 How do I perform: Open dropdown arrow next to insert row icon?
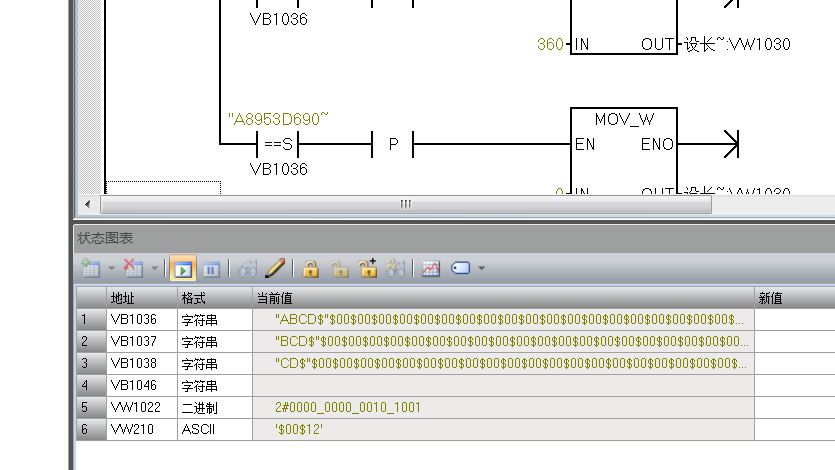pyautogui.click(x=111, y=269)
